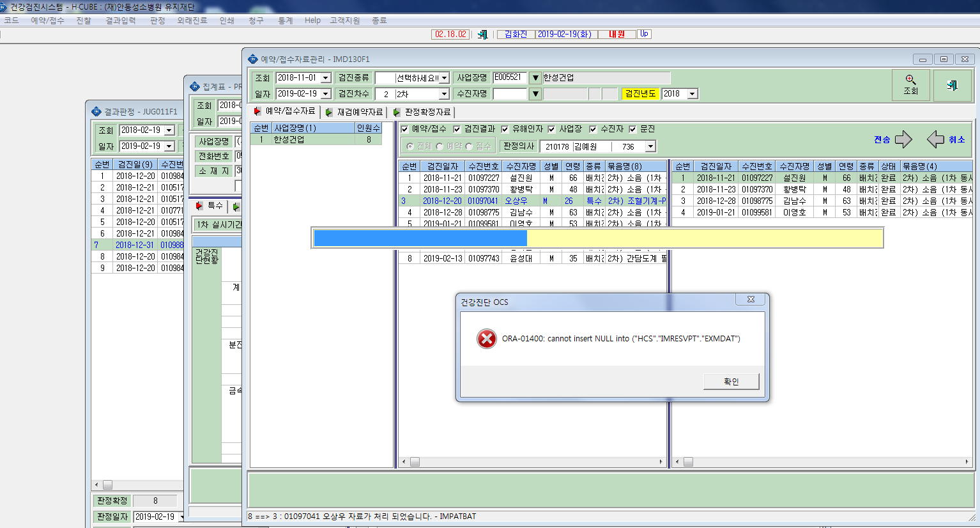Click the 재검예약자료 tab flag icon

pyautogui.click(x=329, y=112)
